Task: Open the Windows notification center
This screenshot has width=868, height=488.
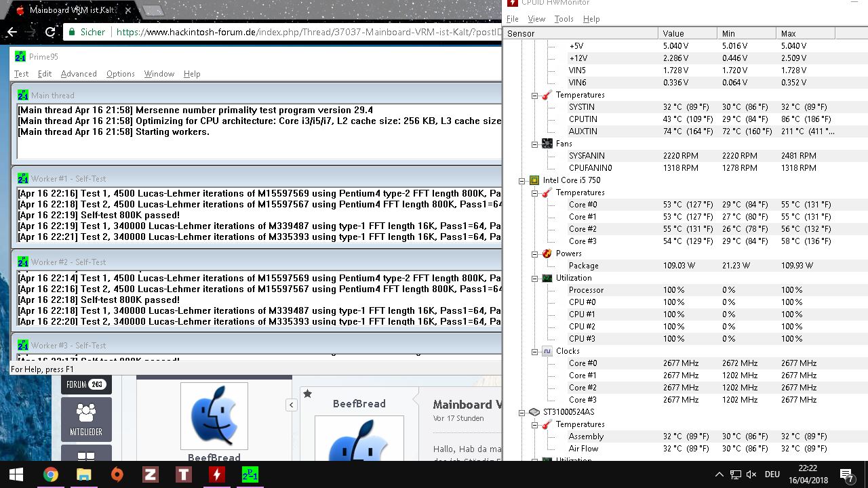Action: (x=846, y=474)
